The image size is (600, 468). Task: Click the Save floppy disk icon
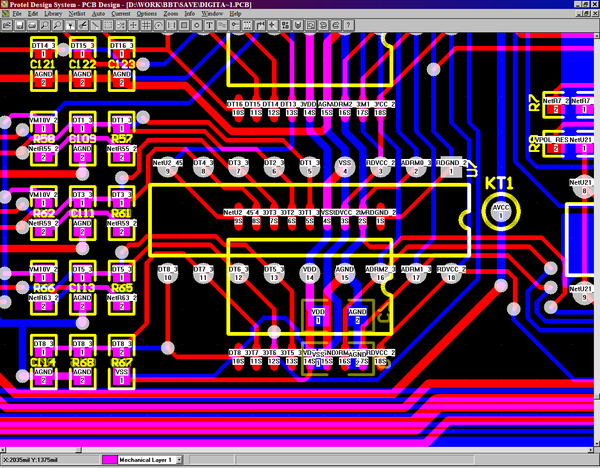(20, 25)
